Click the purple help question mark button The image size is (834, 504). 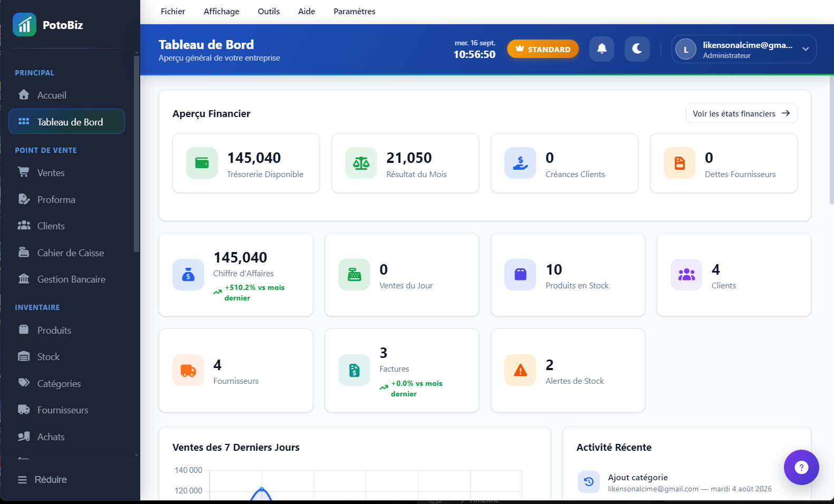(801, 467)
